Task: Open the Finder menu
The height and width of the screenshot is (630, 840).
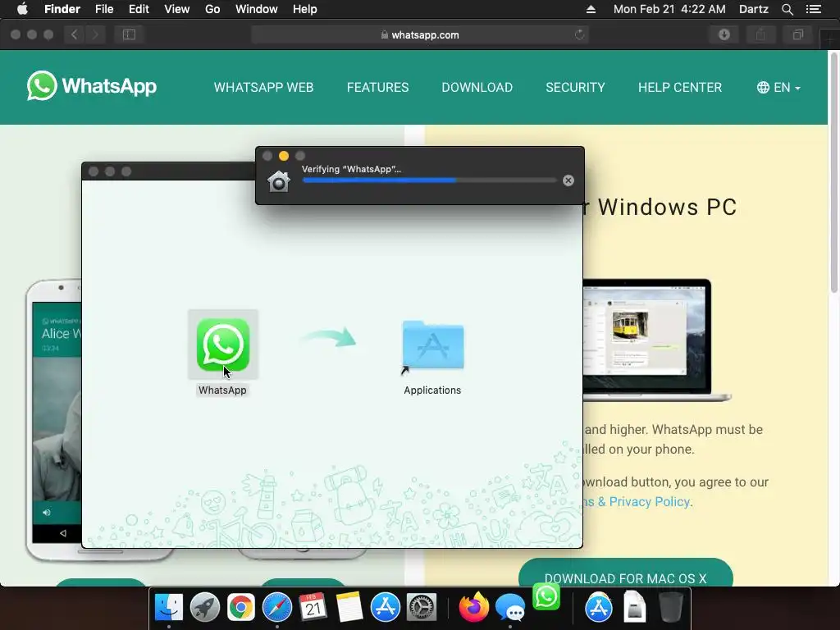Action: point(62,9)
